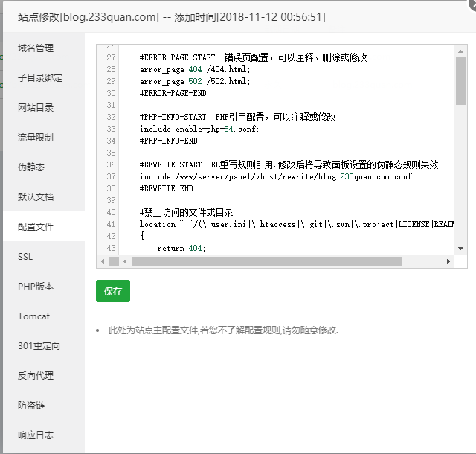Click the editor's vertical scrollbar thumb
Image resolution: width=476 pixels, height=454 pixels.
(x=460, y=80)
